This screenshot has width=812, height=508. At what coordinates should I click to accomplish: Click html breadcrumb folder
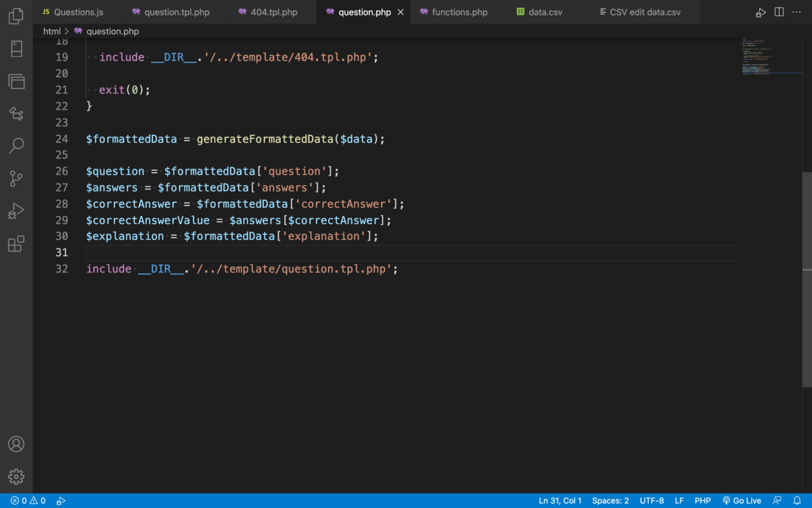coord(52,31)
